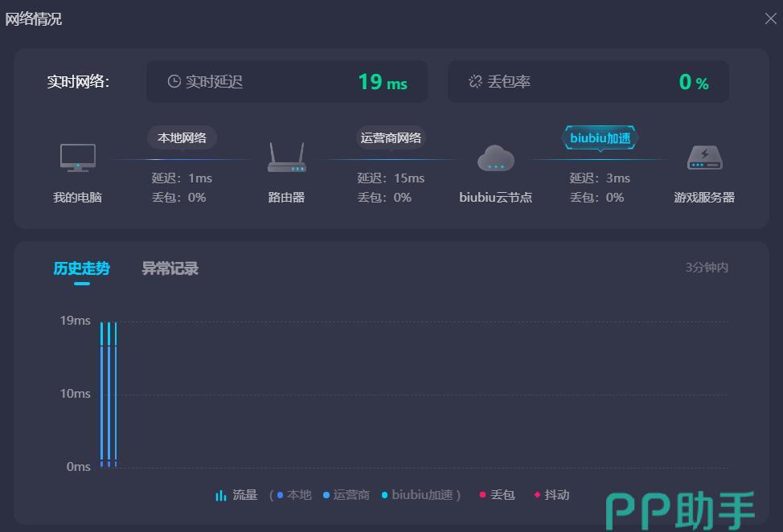The image size is (783, 532).
Task: Click 丢包: 0% under biubiu加速
Action: tap(596, 198)
